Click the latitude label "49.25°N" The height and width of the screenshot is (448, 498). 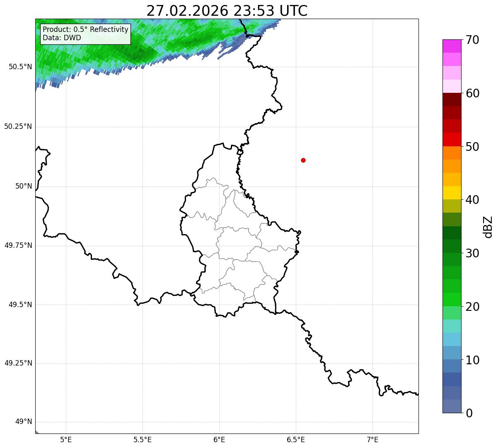tap(18, 363)
